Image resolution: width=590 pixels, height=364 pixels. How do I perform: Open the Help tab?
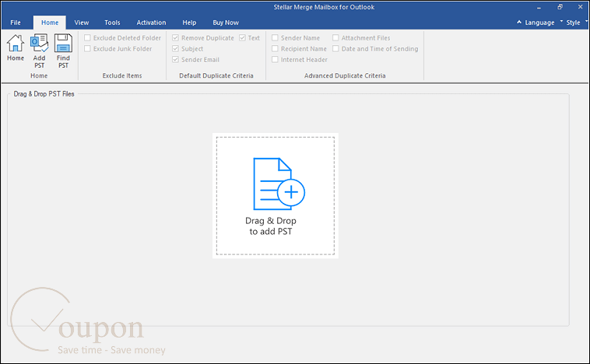189,23
